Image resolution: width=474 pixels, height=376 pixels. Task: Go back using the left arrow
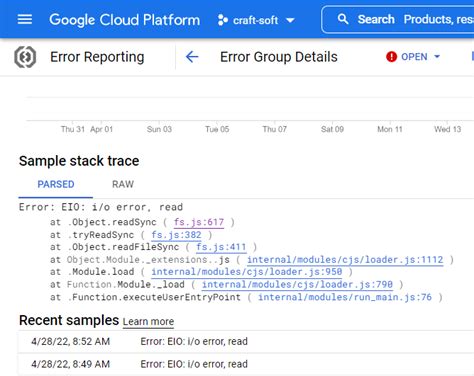(x=192, y=57)
